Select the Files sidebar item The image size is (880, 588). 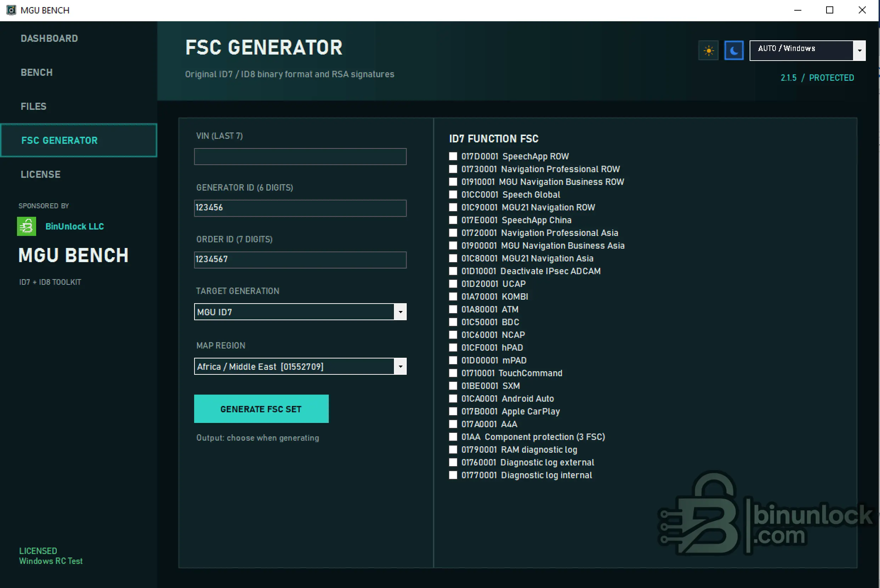34,107
